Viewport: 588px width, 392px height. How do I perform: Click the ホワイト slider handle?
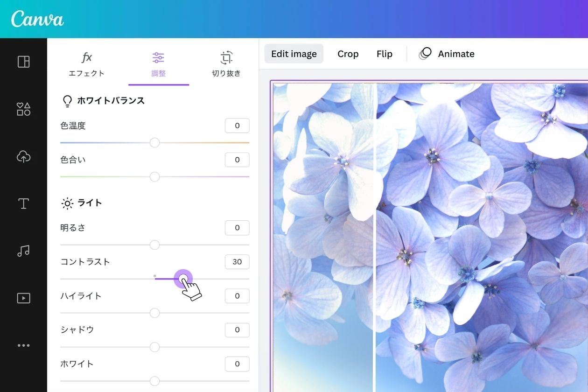[154, 381]
